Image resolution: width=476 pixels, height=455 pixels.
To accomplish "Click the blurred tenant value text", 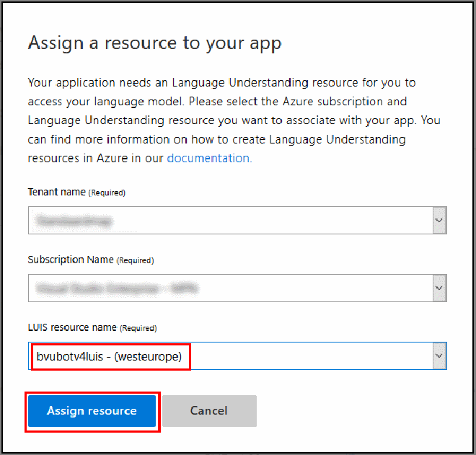I will pos(76,221).
